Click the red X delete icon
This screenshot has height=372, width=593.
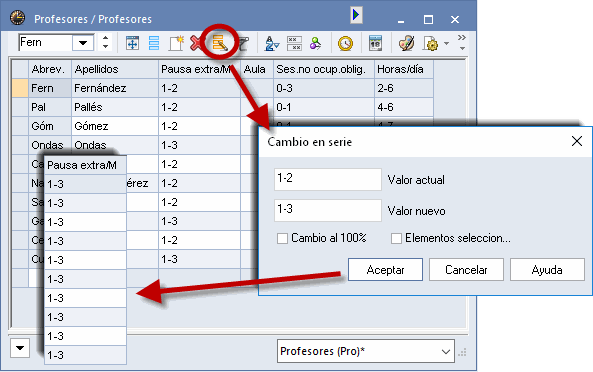point(196,43)
